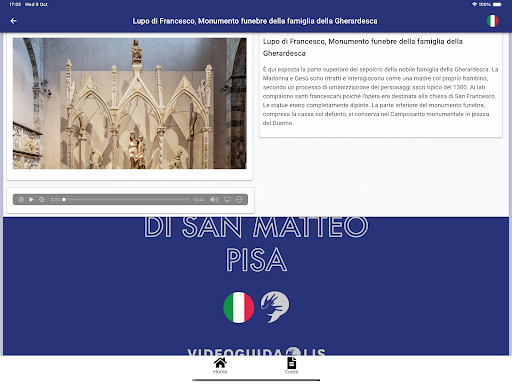Click the Wi-Fi status icon

point(474,4)
